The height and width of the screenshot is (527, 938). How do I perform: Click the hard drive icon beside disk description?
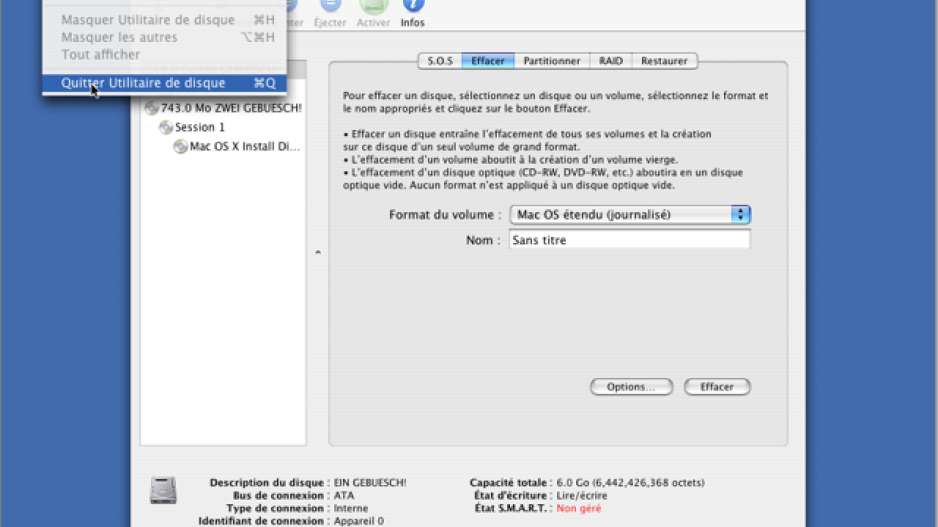tap(163, 491)
